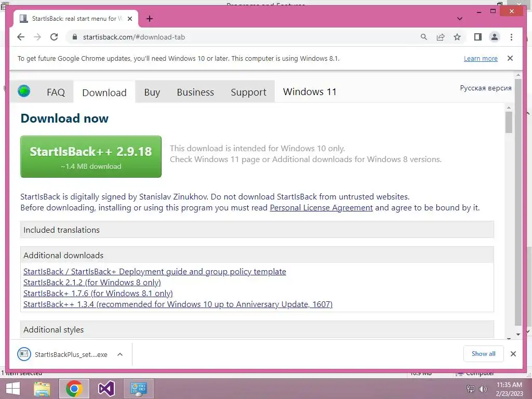Download StartIsBack++ 1.3.4 link
Screen dimensions: 532x399
point(178,304)
